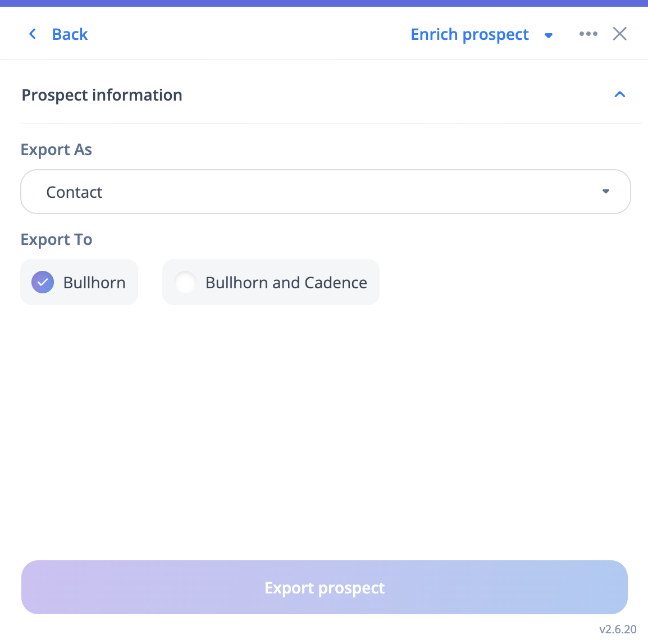Screen dimensions: 648x644
Task: Close the panel with the X icon
Action: [619, 34]
